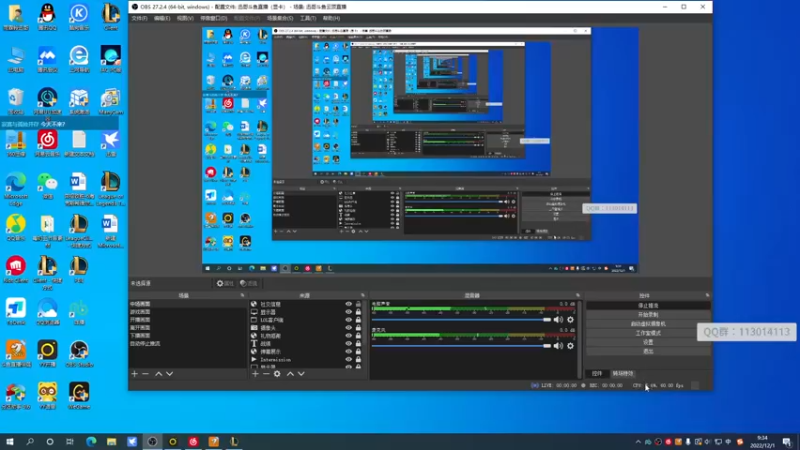Add a new source with the plus icon

[x=255, y=374]
